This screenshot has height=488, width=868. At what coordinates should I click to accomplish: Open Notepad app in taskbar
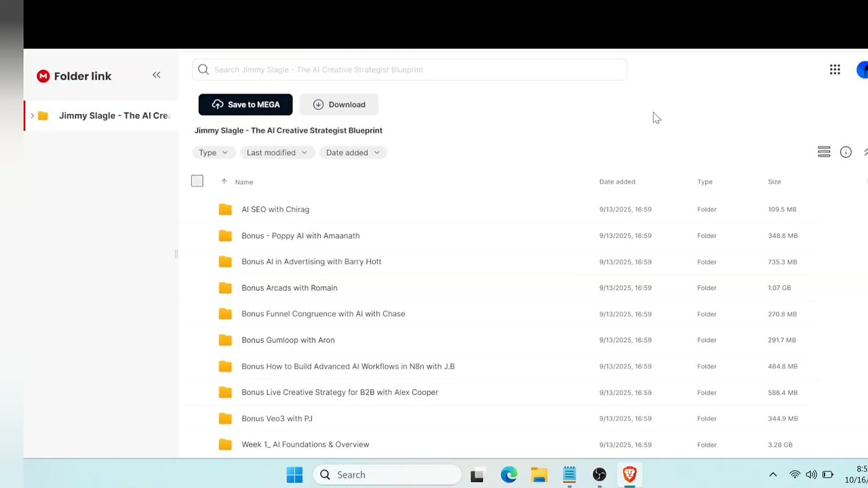tap(570, 474)
